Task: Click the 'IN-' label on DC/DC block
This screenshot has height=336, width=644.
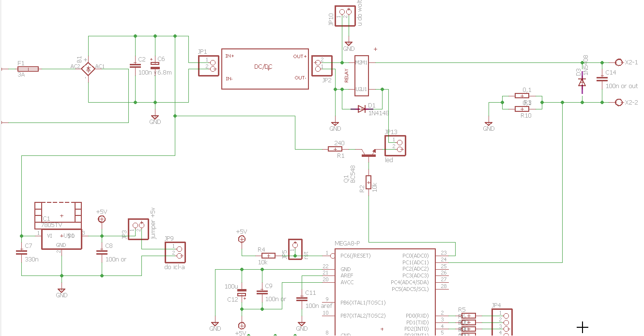Action: pyautogui.click(x=229, y=78)
